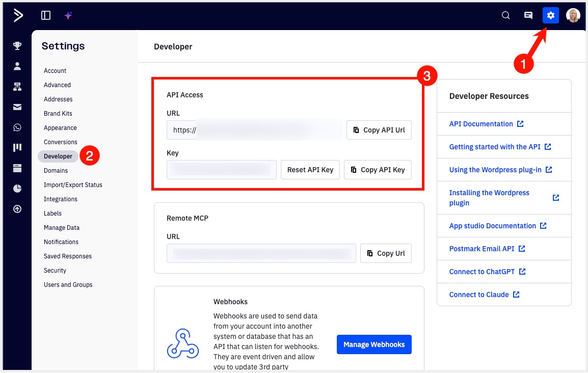
Task: Open the WhatsApp icon in sidebar
Action: pyautogui.click(x=17, y=127)
